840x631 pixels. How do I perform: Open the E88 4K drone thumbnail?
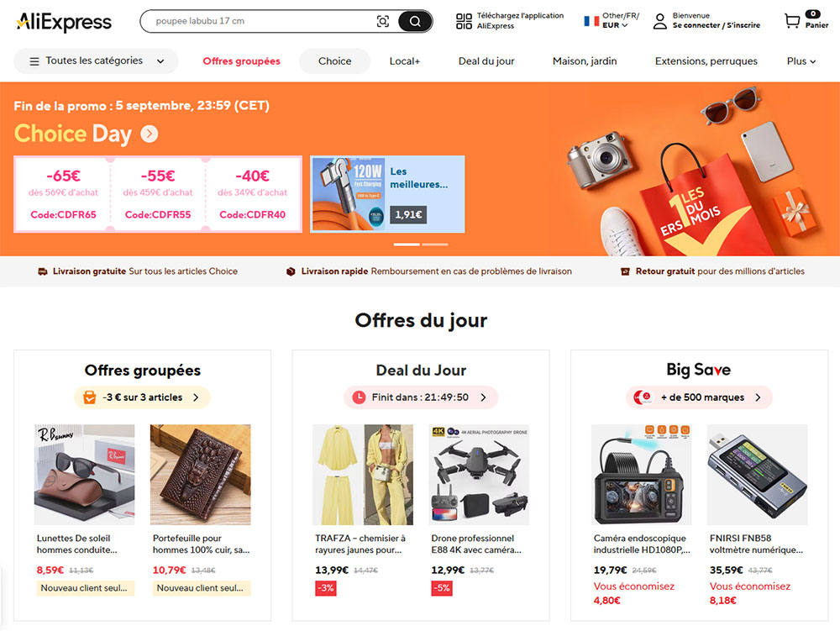479,475
